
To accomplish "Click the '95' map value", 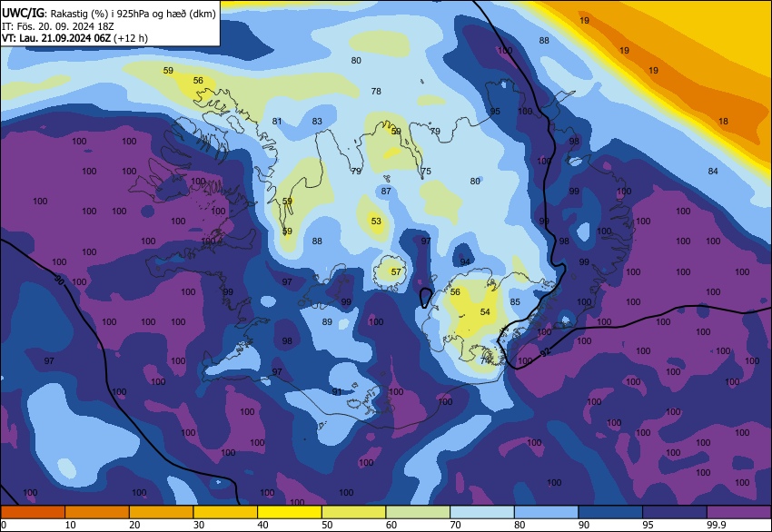I will [495, 112].
